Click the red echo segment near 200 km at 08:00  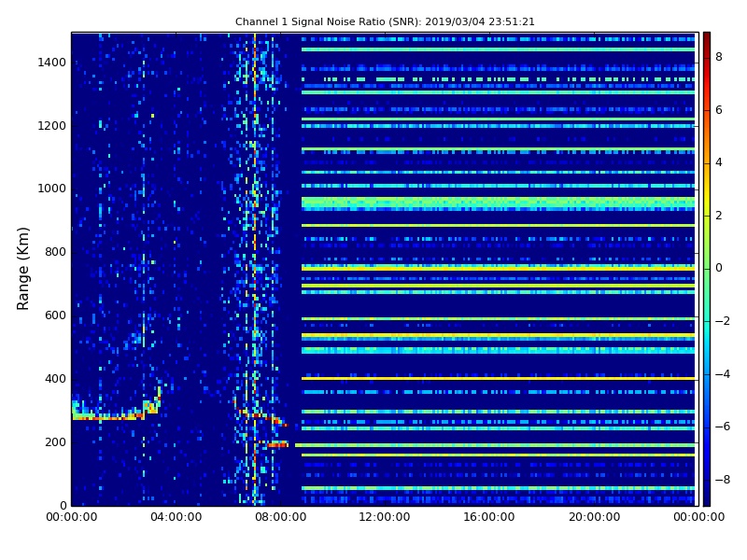point(277,445)
